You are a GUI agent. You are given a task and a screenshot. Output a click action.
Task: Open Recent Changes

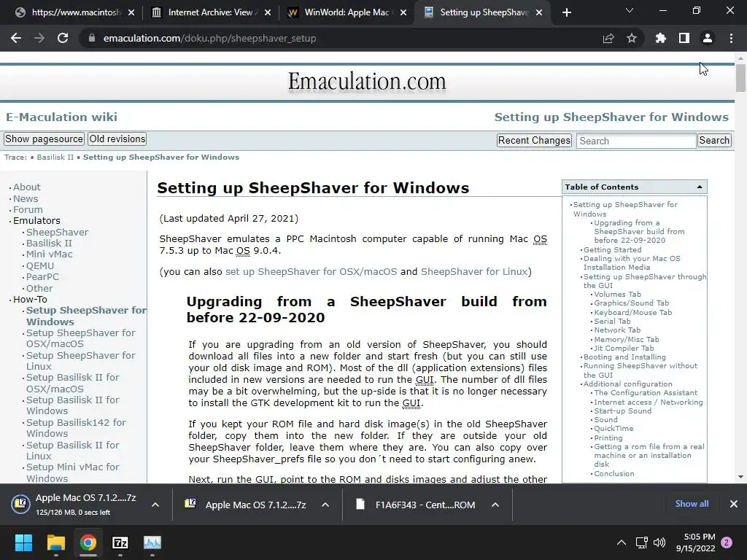click(534, 141)
